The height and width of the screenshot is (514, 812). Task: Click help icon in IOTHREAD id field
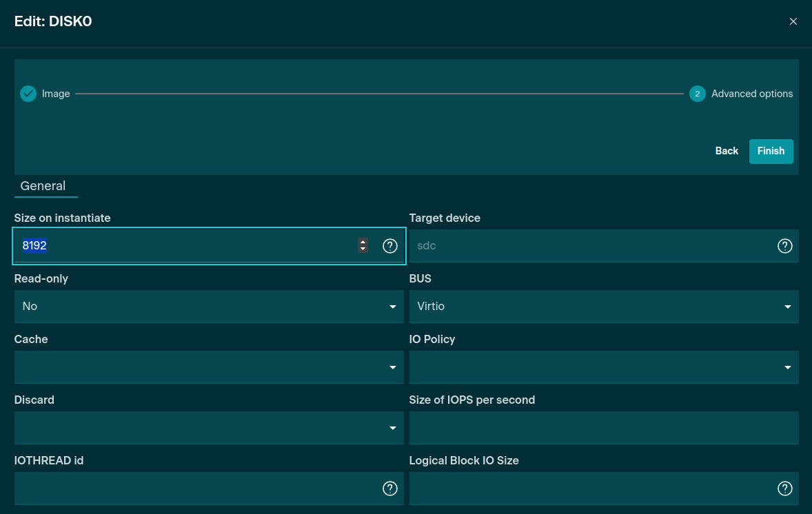pyautogui.click(x=390, y=489)
